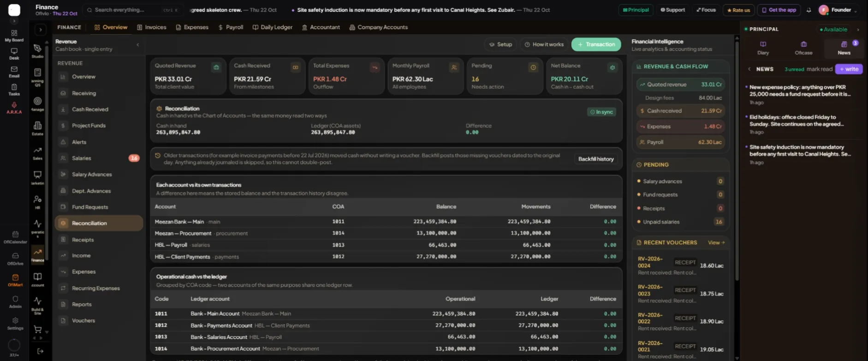Open the shopping cart icon
The image size is (868, 361).
(x=37, y=329)
